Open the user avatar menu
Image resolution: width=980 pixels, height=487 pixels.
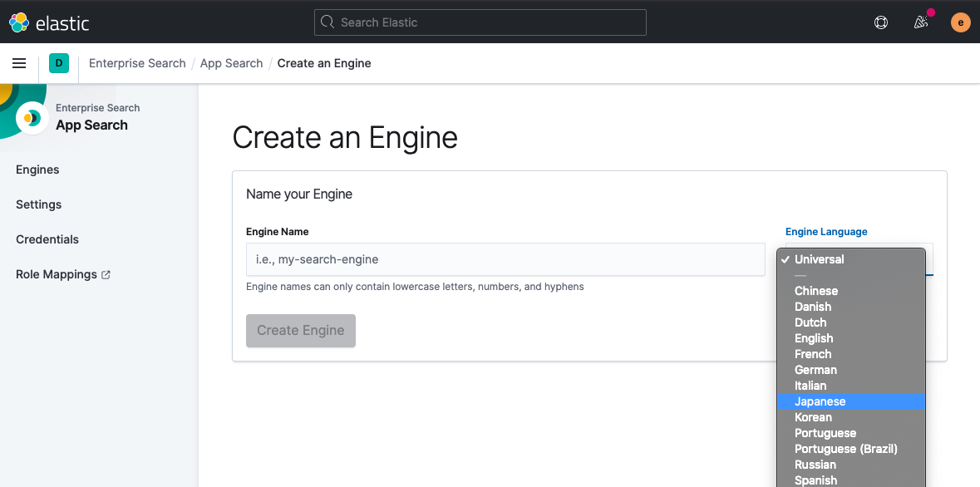(x=961, y=22)
